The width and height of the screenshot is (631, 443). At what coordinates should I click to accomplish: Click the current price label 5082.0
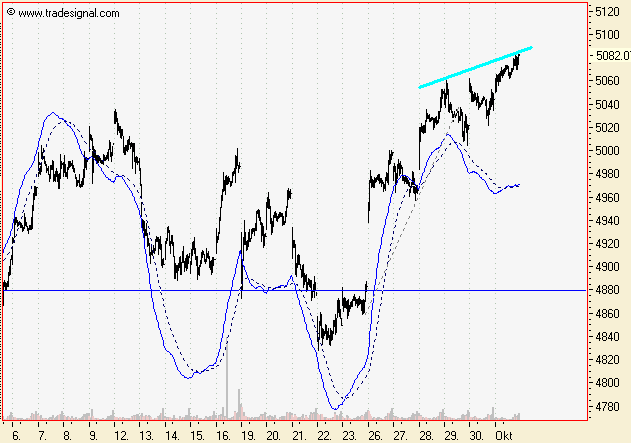613,56
